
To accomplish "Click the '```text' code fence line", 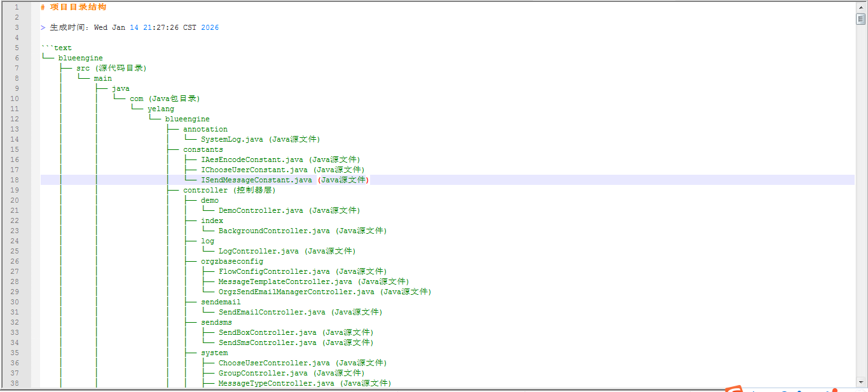I will click(x=56, y=48).
